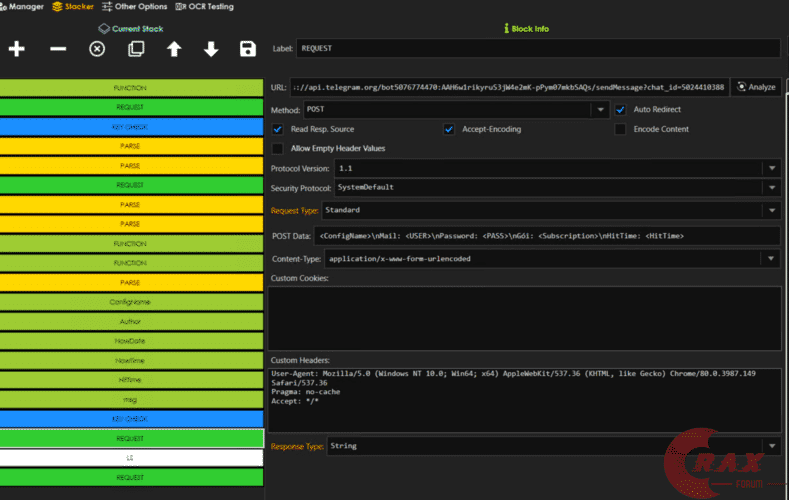Clone selected block with copy icon
The image size is (789, 500).
[x=136, y=49]
